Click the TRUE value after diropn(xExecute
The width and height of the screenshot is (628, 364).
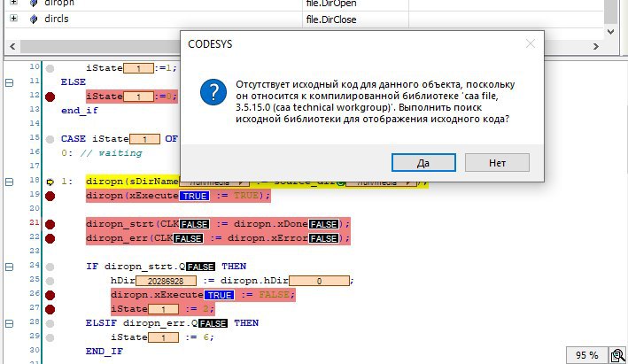pyautogui.click(x=195, y=196)
